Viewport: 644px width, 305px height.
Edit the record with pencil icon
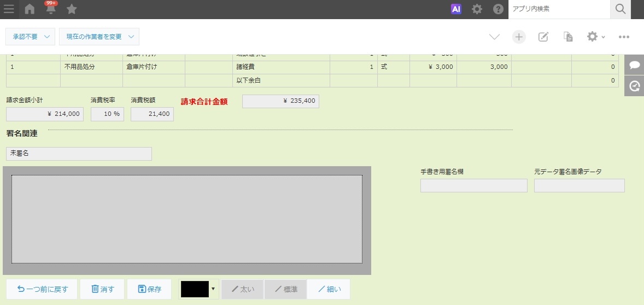coord(543,37)
